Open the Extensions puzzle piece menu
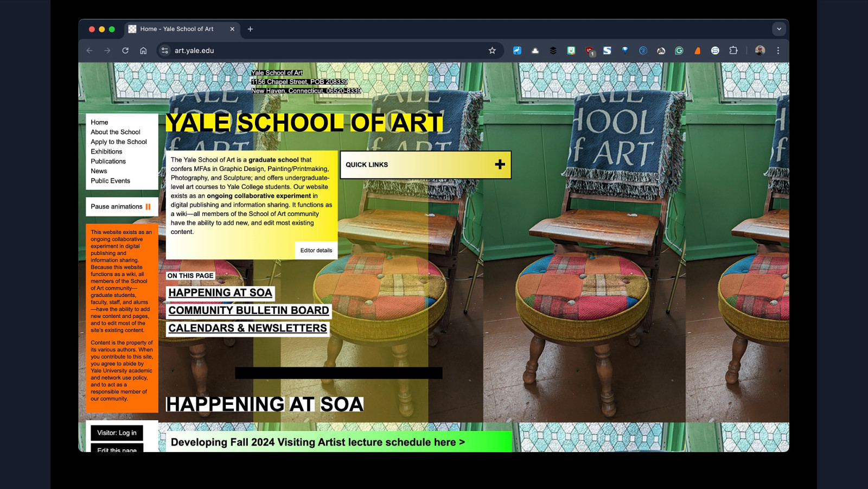Image resolution: width=868 pixels, height=489 pixels. pyautogui.click(x=733, y=50)
